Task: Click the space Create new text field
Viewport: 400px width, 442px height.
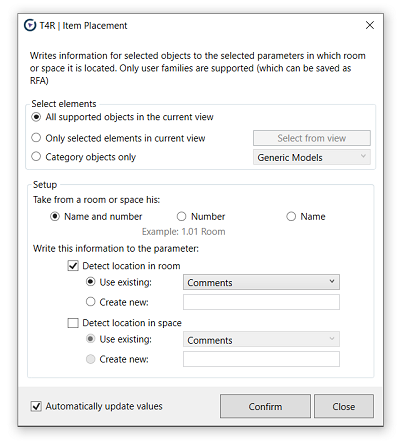Action: coord(261,359)
